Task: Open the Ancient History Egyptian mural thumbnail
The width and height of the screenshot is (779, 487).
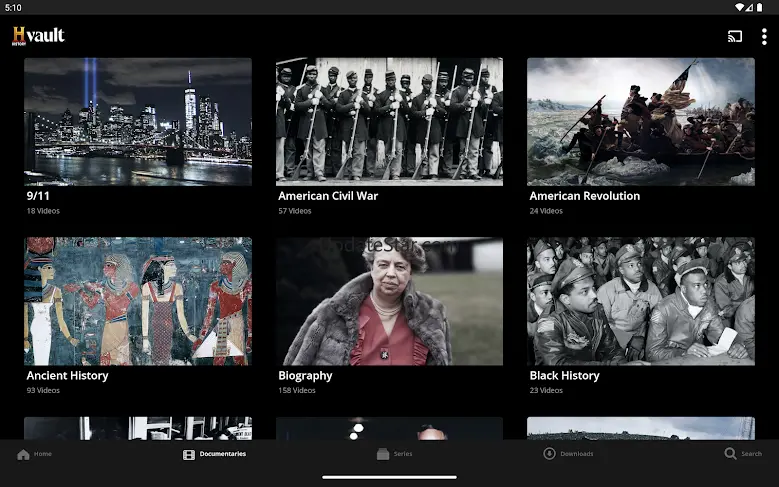Action: click(x=138, y=301)
